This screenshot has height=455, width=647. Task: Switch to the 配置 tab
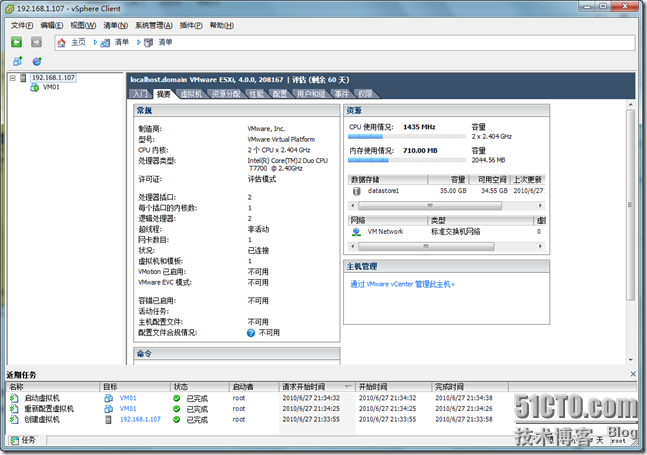280,94
